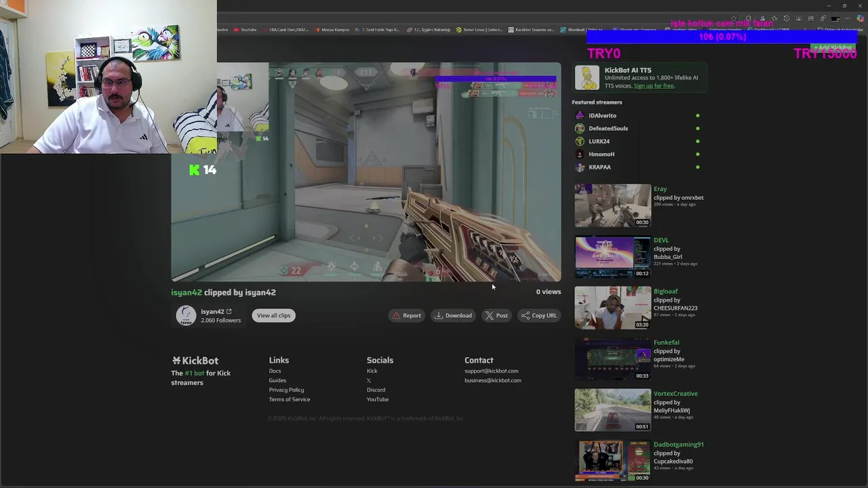Click the Eray streamer name link
Screen dimensions: 868x488
(x=660, y=189)
